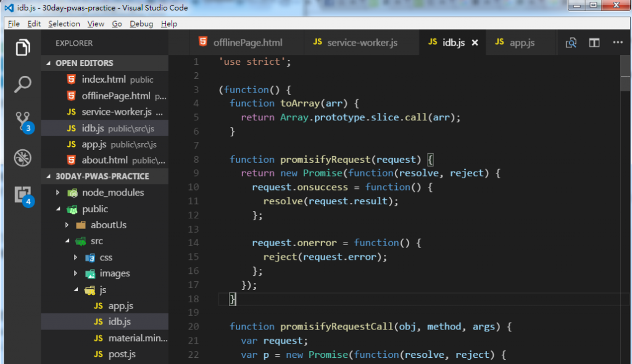This screenshot has width=632, height=364.
Task: Open the Debug menu
Action: [x=141, y=24]
